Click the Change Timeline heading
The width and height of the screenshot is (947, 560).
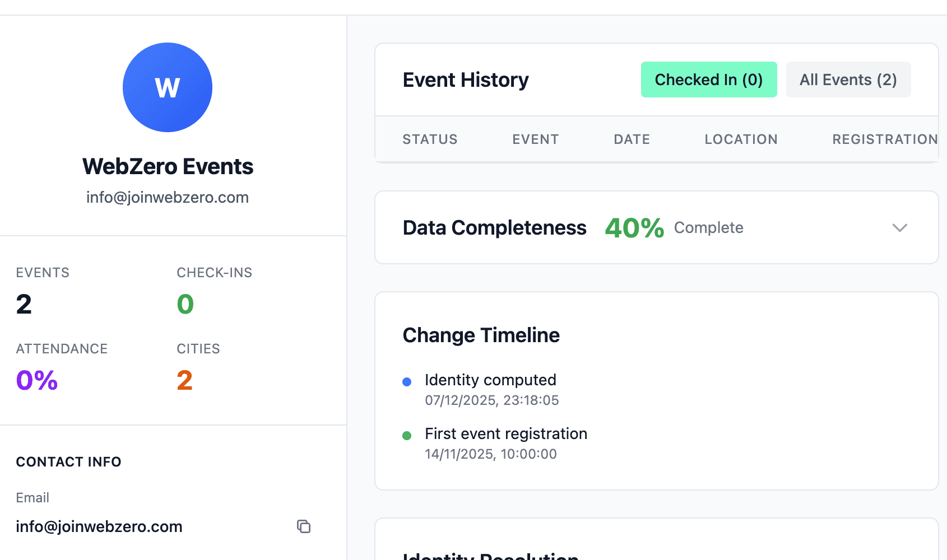481,335
